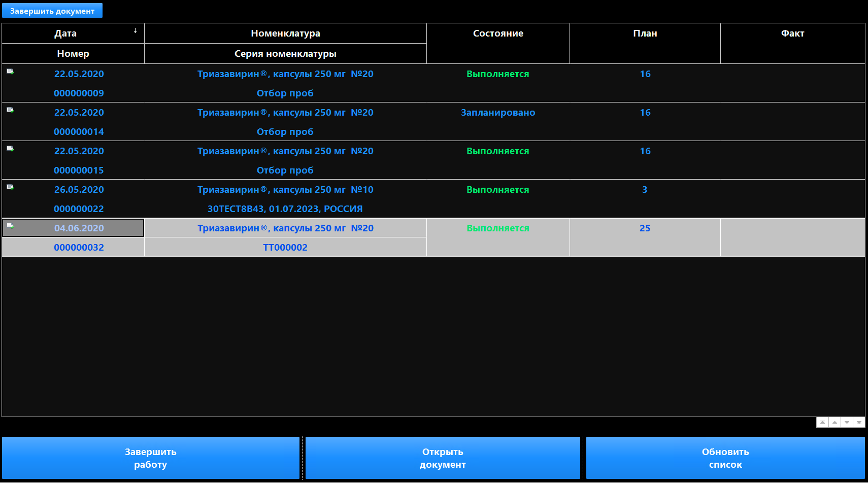Click the document icon for row 000000014
The width and height of the screenshot is (868, 483).
pyautogui.click(x=10, y=110)
